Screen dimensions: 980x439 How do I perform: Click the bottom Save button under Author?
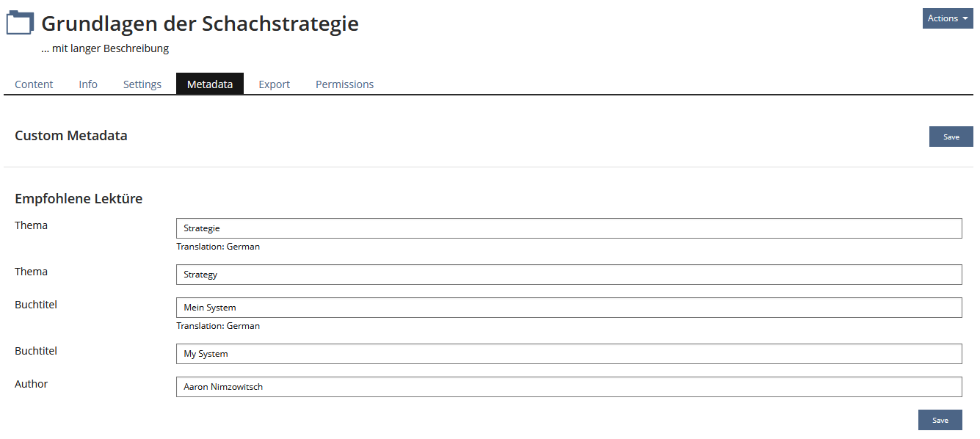(940, 420)
